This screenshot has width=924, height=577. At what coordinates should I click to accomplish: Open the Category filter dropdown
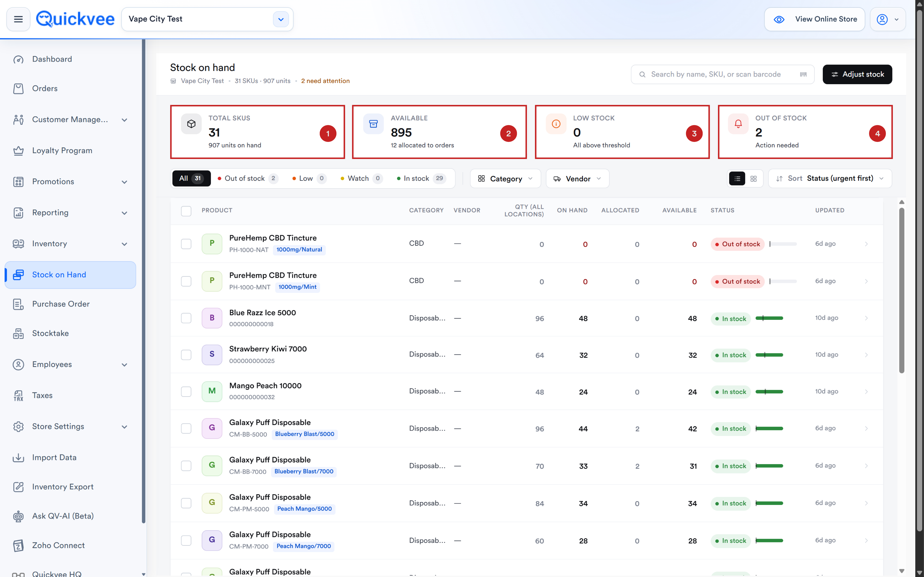(x=505, y=179)
